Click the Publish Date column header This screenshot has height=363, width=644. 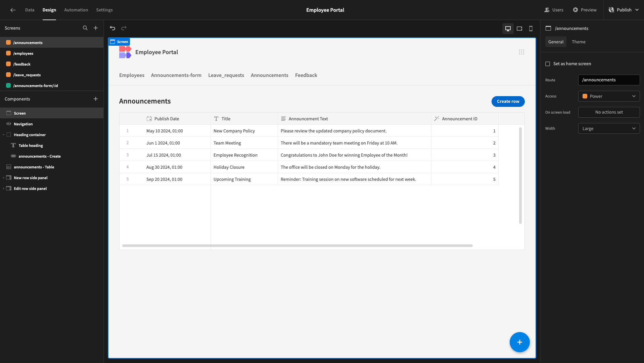(165, 119)
